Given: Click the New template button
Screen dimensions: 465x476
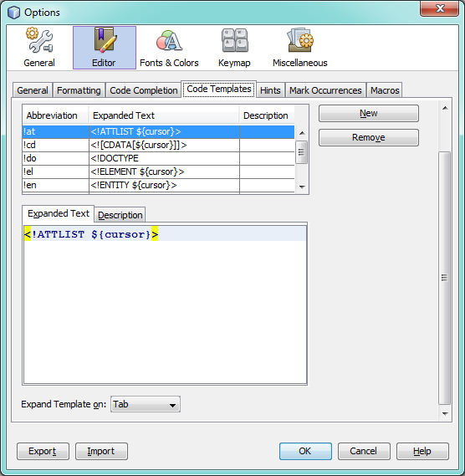Looking at the screenshot, I should coord(369,113).
